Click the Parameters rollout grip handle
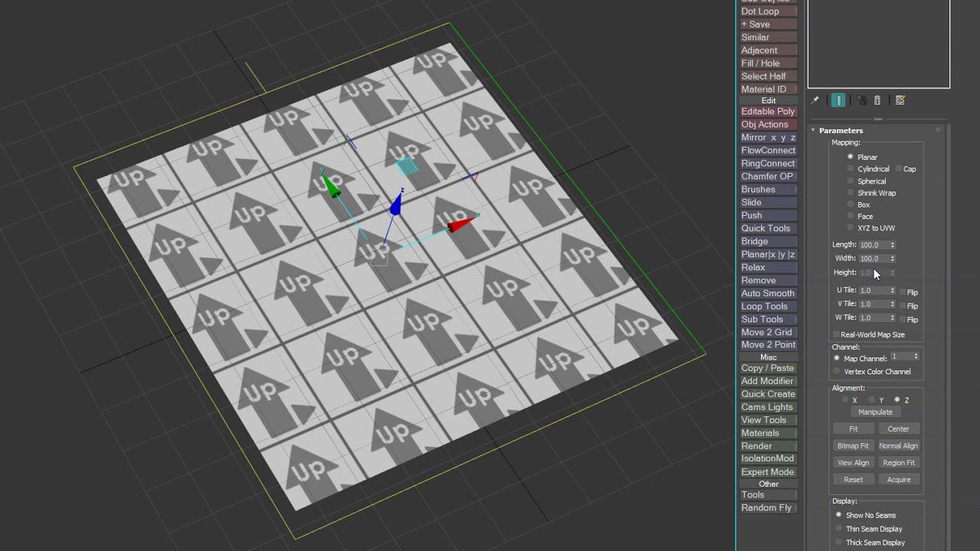 937,130
